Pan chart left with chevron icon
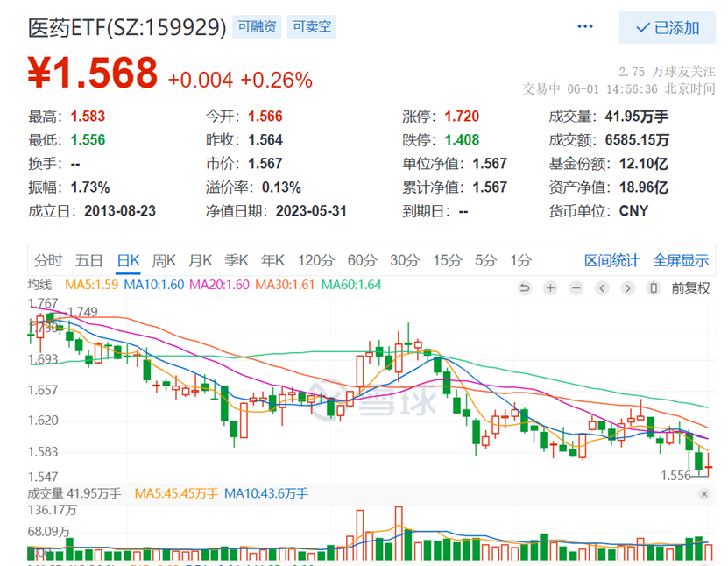Screen dimensions: 728x566 point(602,288)
